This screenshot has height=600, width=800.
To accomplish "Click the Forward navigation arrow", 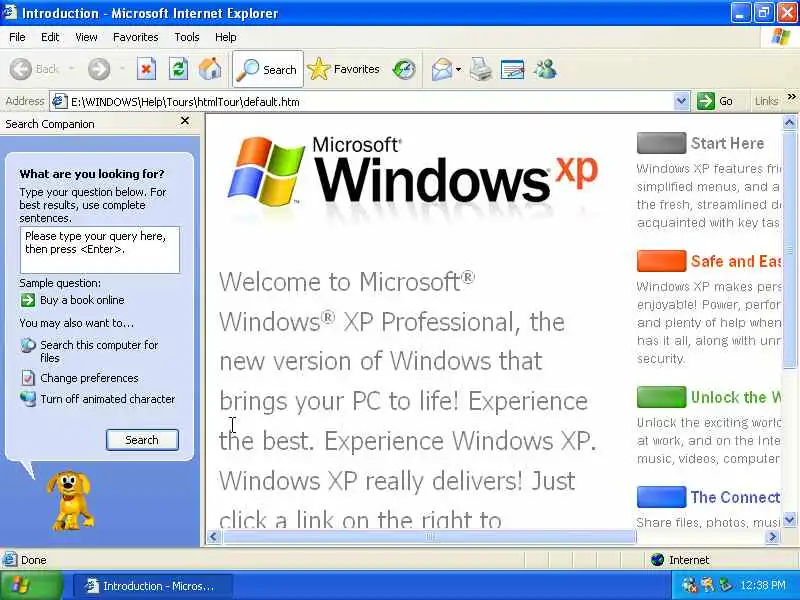I will [98, 69].
